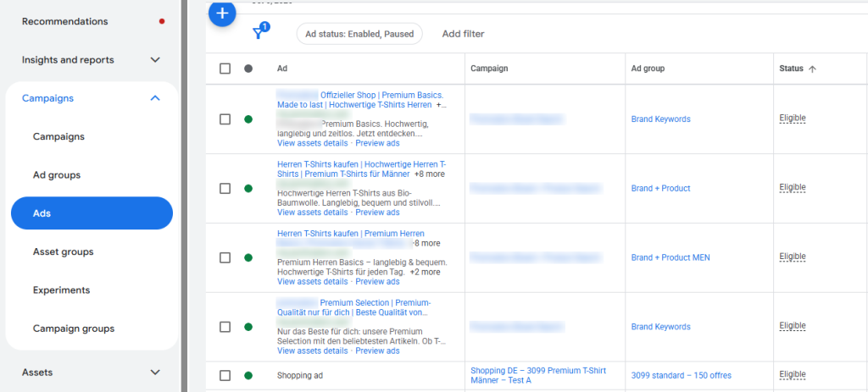868x392 pixels.
Task: Click the status dot column header icon
Action: coord(248,69)
